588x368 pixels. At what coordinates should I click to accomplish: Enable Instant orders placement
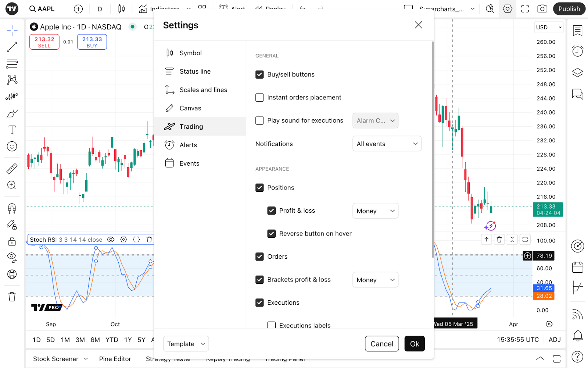(x=259, y=98)
